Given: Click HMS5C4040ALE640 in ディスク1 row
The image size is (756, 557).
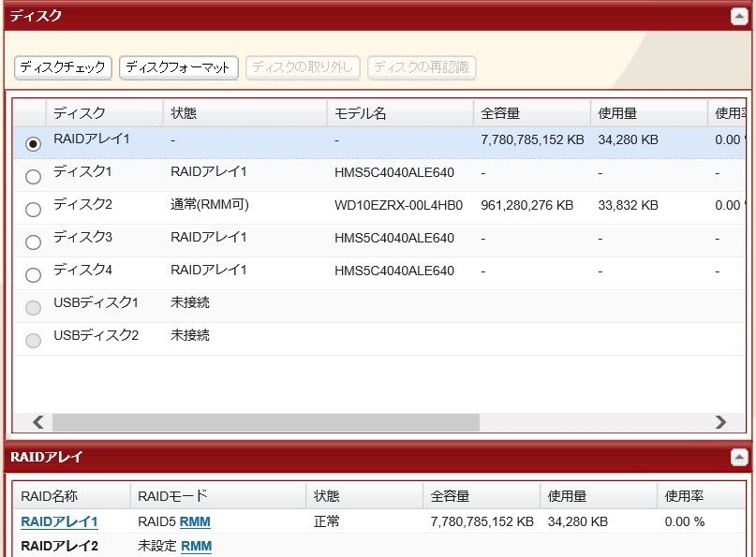Looking at the screenshot, I should [x=394, y=172].
